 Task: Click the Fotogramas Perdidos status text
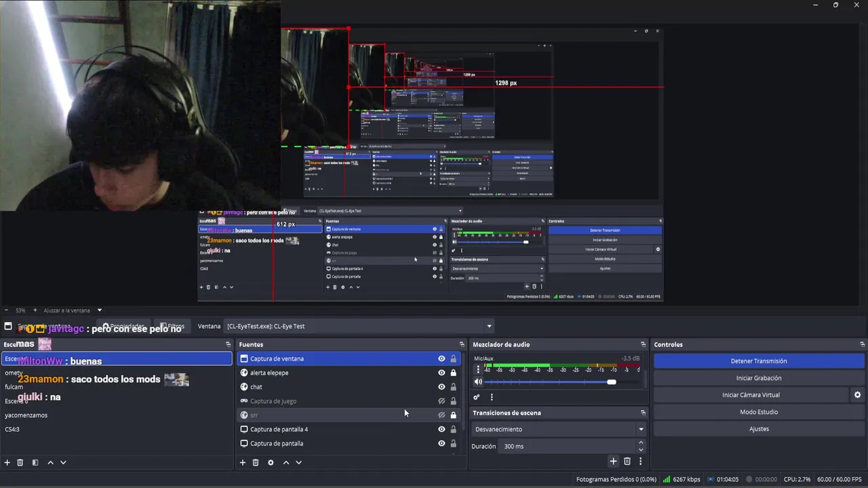point(616,479)
